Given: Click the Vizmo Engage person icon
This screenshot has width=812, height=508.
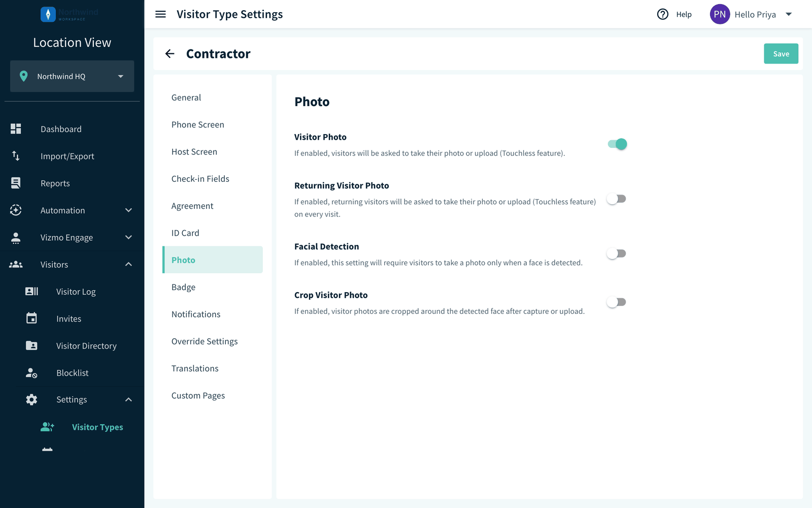Looking at the screenshot, I should 16,237.
